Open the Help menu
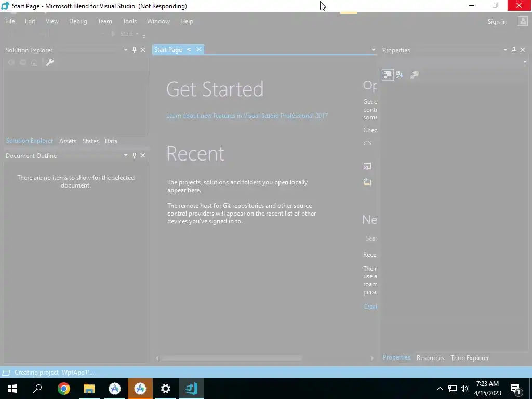Viewport: 532px width, 399px height. pyautogui.click(x=187, y=21)
